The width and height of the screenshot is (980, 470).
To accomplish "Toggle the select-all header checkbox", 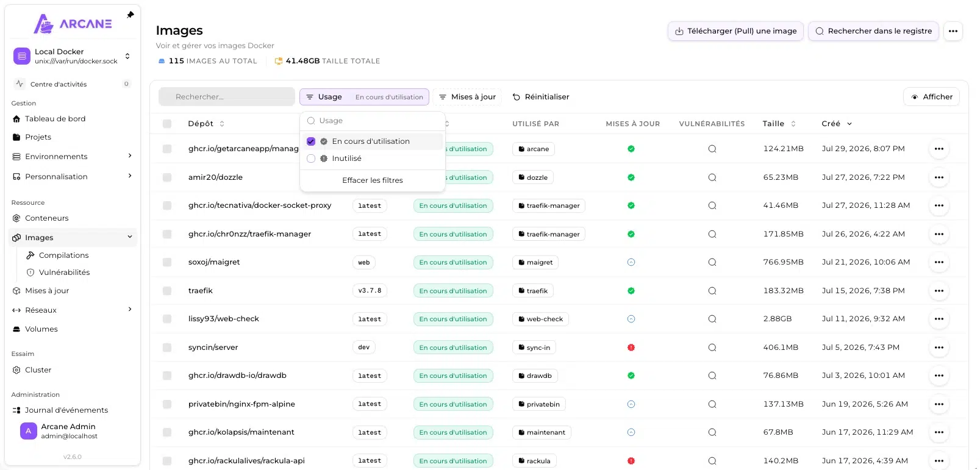I will tap(167, 124).
